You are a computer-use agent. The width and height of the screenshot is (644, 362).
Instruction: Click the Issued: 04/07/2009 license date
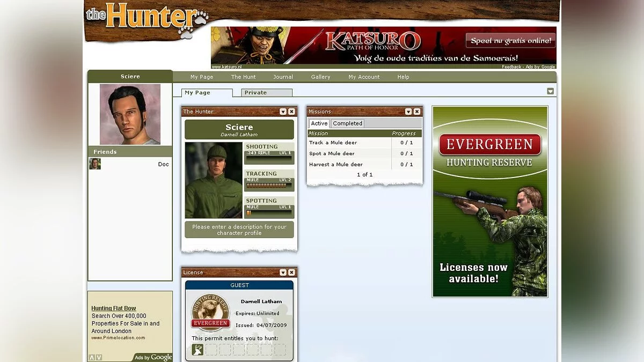261,325
